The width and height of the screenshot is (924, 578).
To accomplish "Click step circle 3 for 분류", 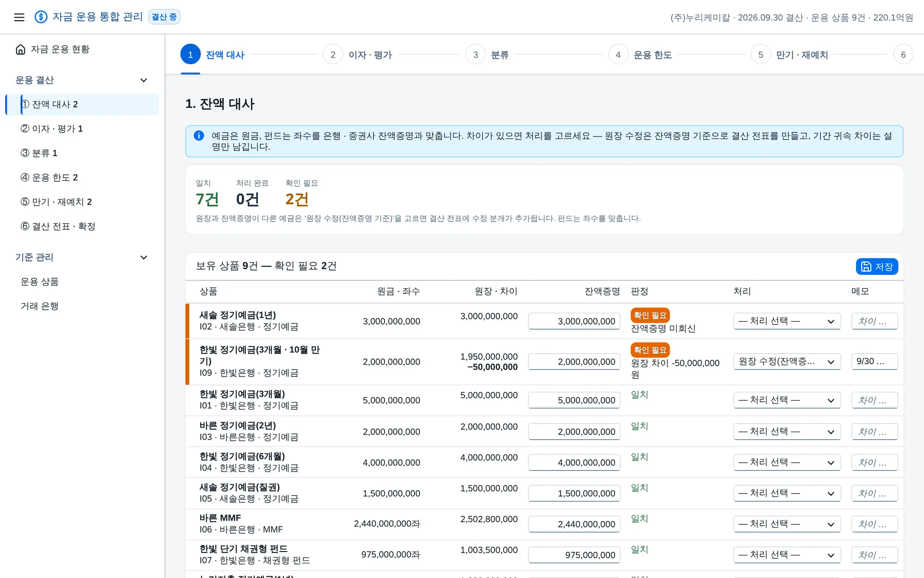I will click(475, 54).
